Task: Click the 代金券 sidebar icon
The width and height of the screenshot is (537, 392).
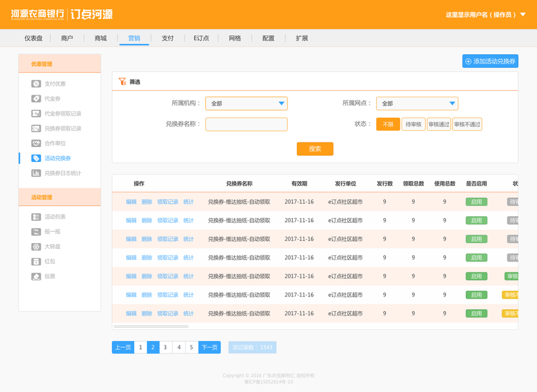Action: point(36,99)
